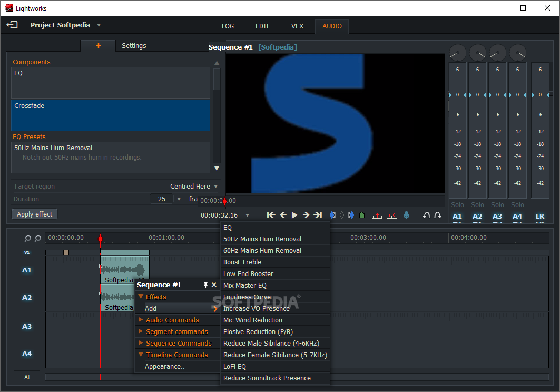Screen dimensions: 560x392
Task: Select the Crossfade component
Action: click(110, 115)
